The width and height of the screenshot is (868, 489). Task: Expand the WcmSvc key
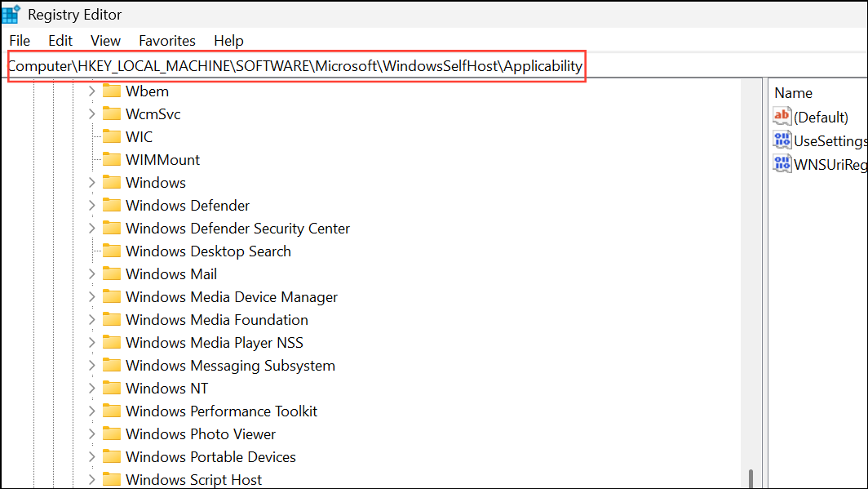click(92, 114)
